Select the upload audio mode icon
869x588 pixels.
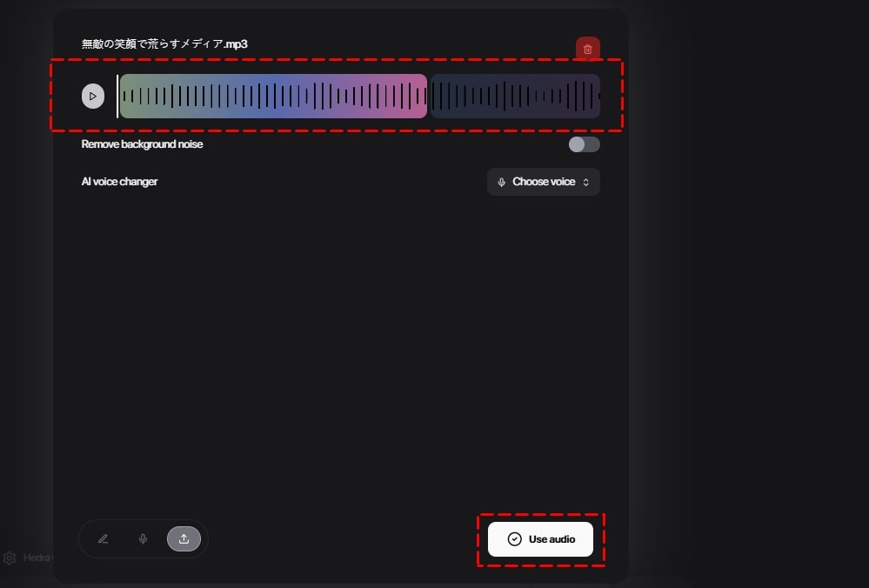[184, 539]
